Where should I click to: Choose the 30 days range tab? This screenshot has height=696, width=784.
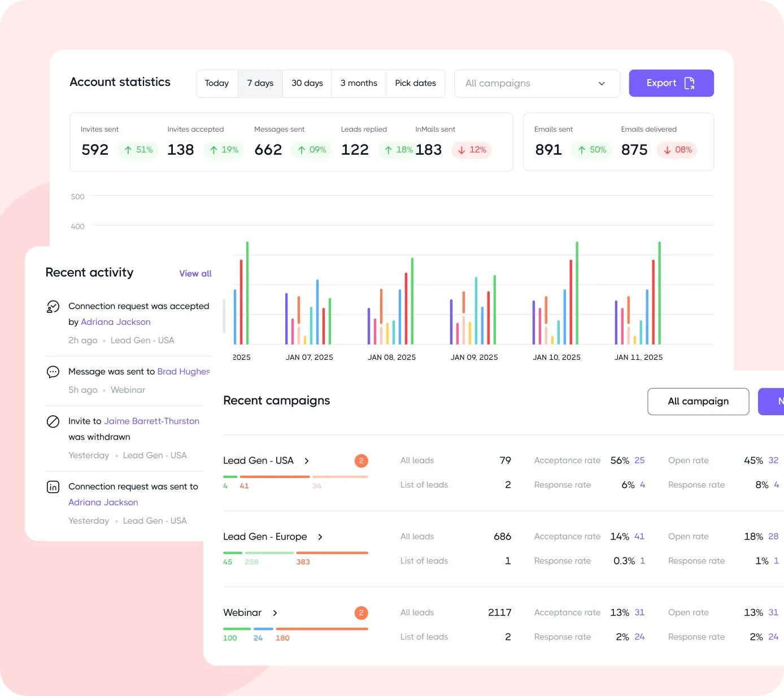click(x=307, y=84)
